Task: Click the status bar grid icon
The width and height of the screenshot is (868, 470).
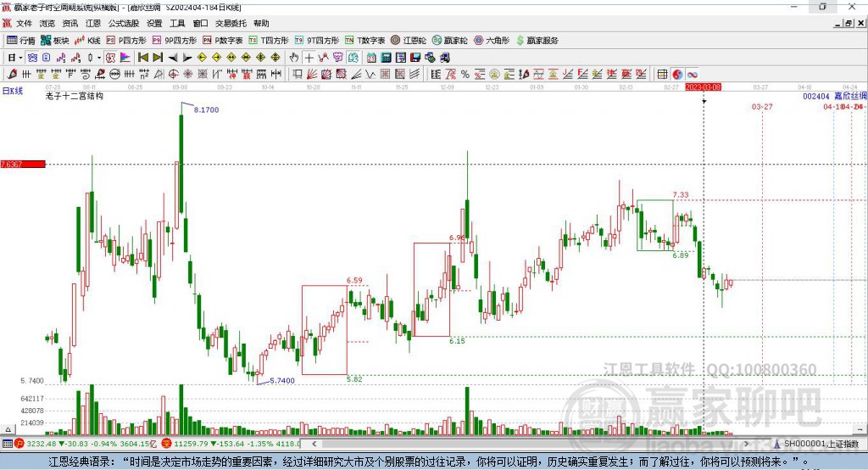Action: 7,444
